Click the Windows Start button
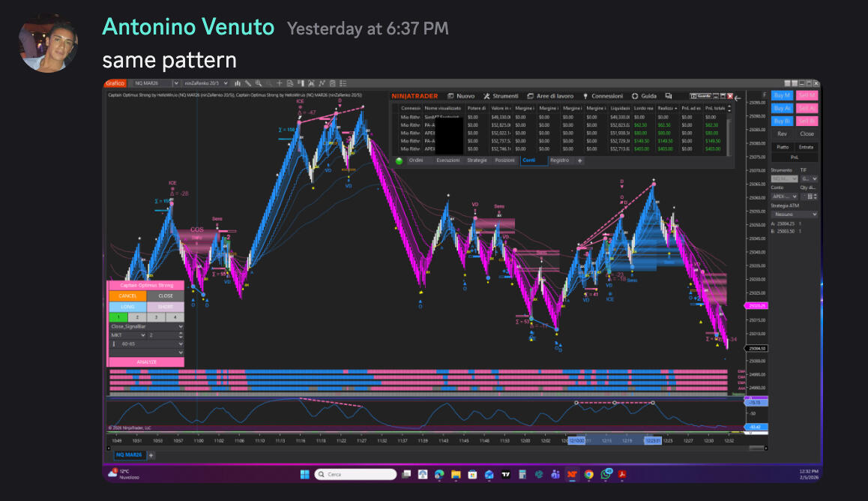The height and width of the screenshot is (501, 868). (x=305, y=474)
